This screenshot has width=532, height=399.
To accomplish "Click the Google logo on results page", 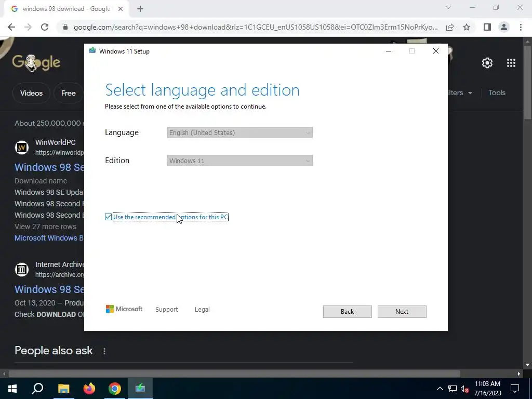I will [36, 63].
